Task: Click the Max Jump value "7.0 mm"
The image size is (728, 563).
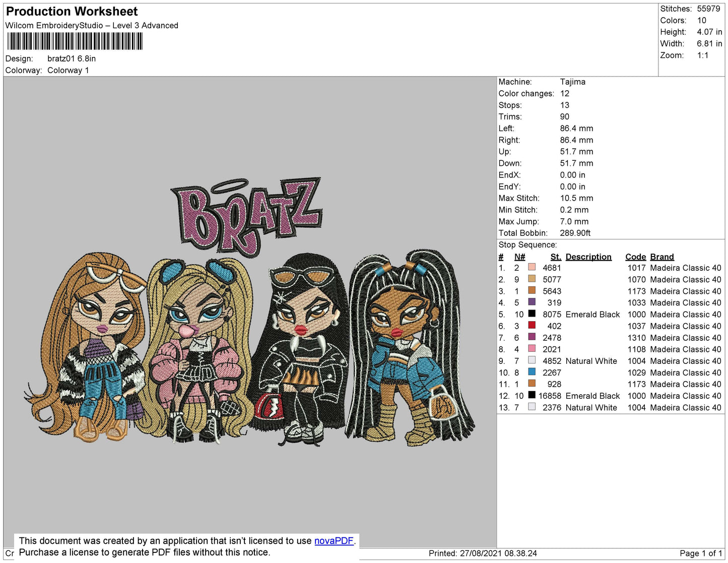Action: 574,221
